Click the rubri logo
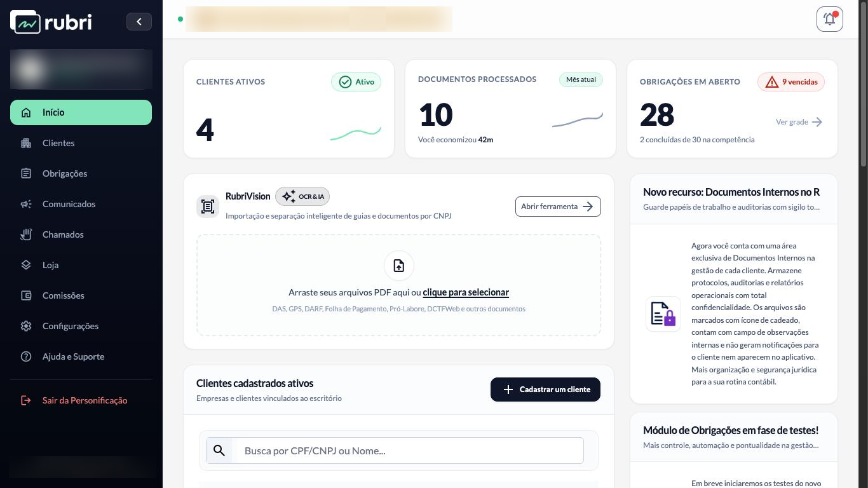 tap(51, 22)
